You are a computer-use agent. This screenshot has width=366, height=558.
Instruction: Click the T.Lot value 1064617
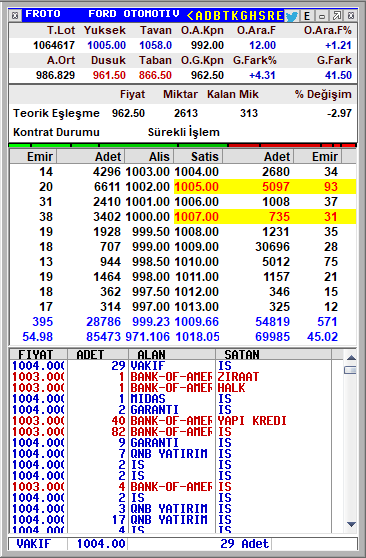pos(54,45)
